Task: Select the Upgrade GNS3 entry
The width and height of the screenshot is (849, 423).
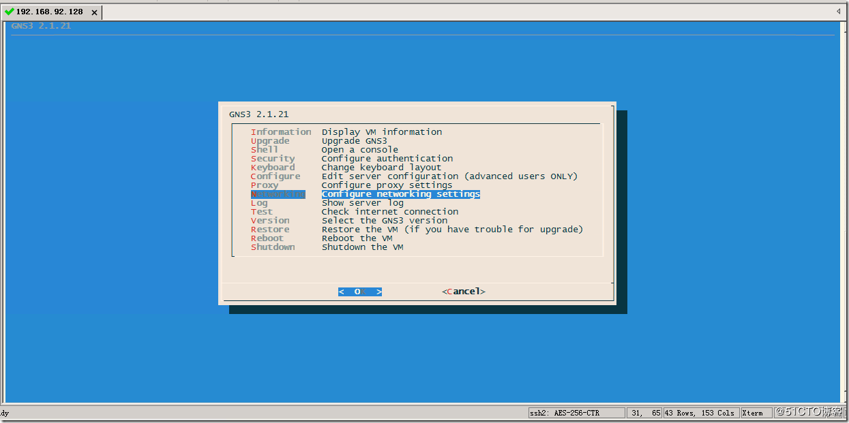Action: point(270,141)
